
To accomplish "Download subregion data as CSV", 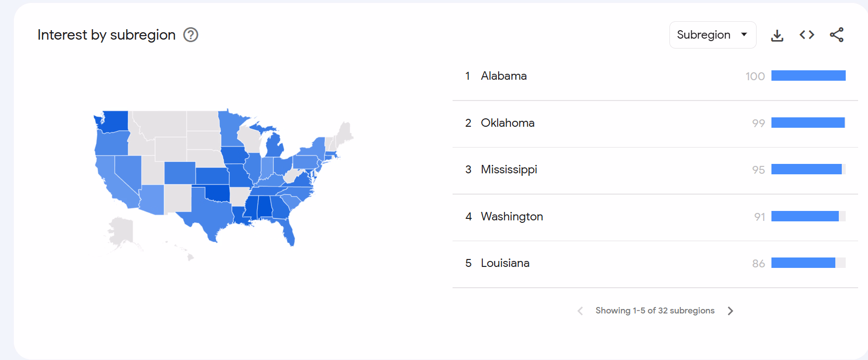I will coord(777,35).
